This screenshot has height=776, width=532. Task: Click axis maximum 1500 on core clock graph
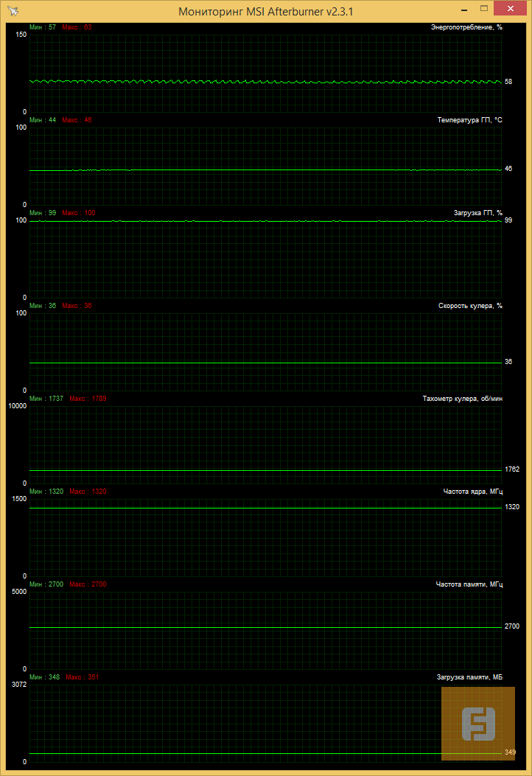tap(19, 499)
